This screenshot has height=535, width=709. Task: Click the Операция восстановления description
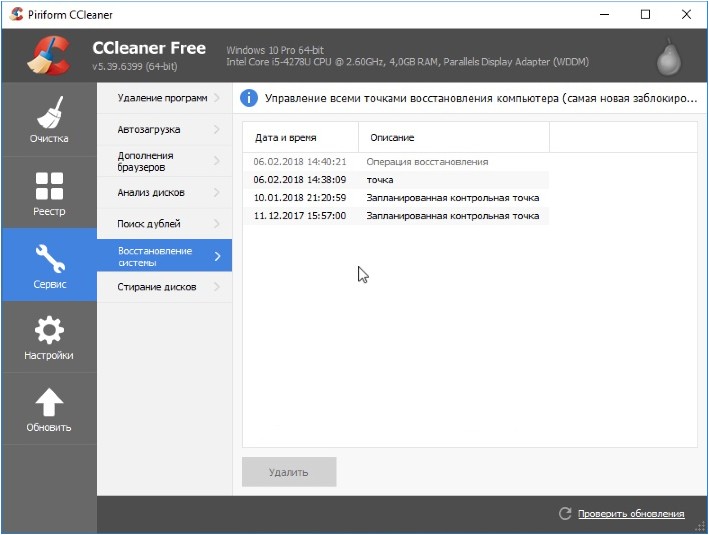[427, 161]
